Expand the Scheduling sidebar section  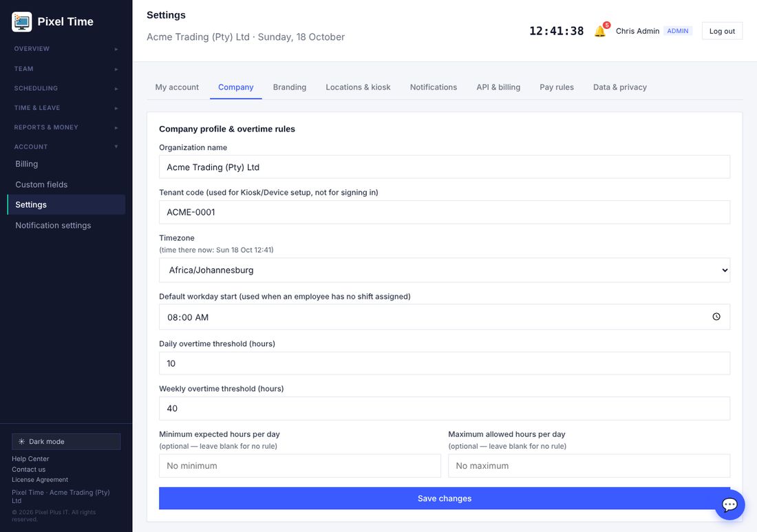point(66,88)
